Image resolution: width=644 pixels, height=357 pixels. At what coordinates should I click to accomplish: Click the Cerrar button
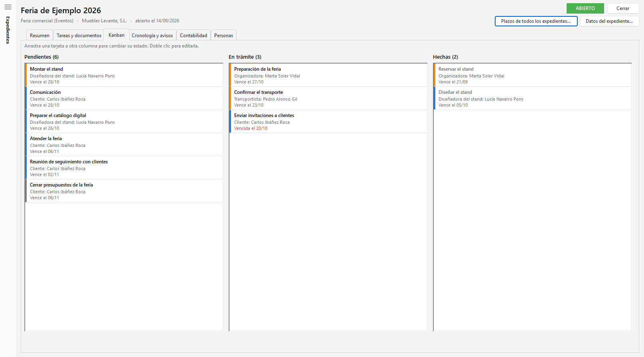tap(623, 8)
